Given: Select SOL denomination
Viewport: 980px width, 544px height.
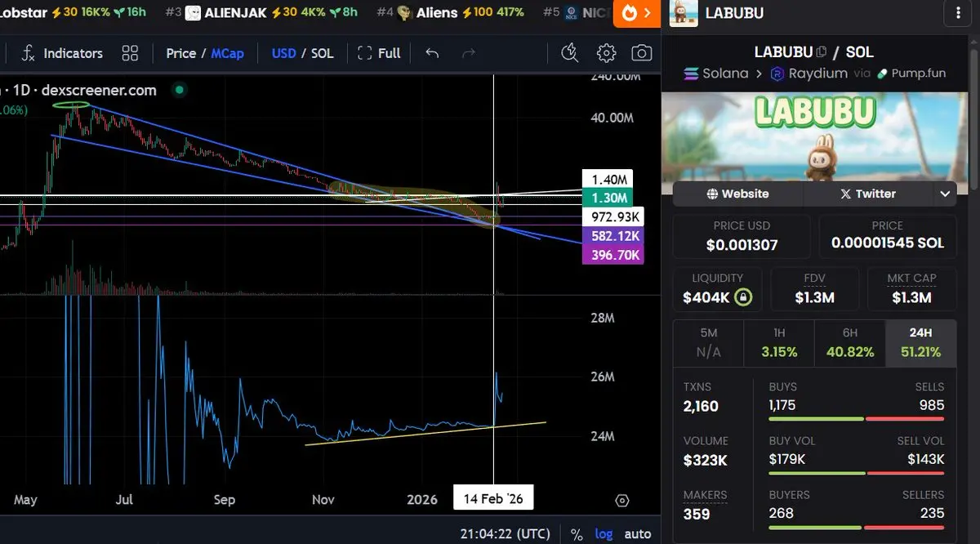Looking at the screenshot, I should pyautogui.click(x=323, y=53).
